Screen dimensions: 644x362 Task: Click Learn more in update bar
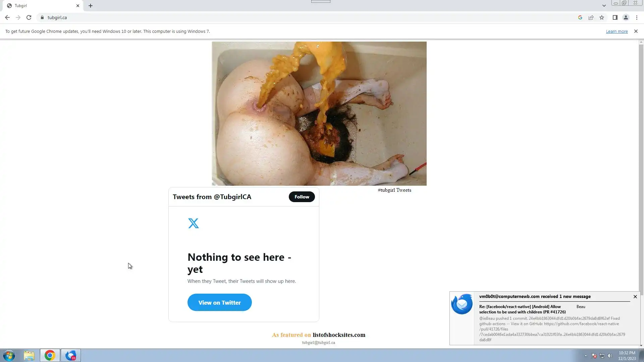click(x=616, y=31)
